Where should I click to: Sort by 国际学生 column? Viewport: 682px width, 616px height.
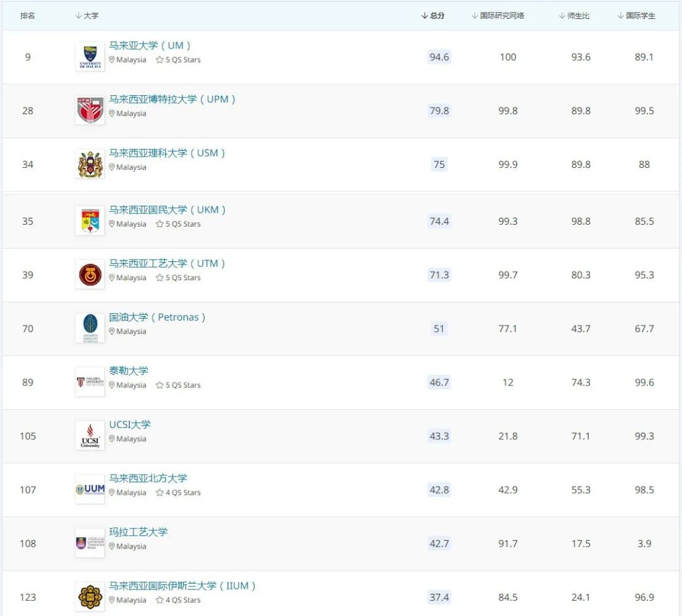point(637,16)
